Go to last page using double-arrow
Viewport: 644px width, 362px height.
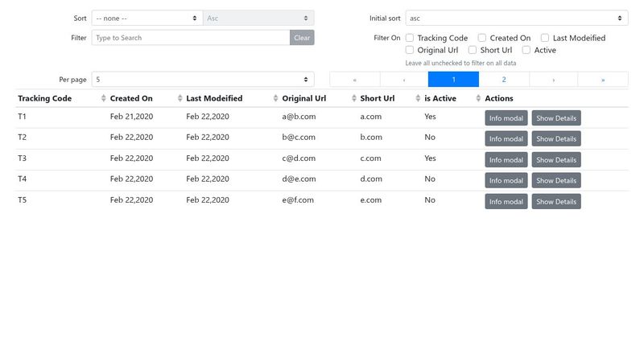point(603,80)
